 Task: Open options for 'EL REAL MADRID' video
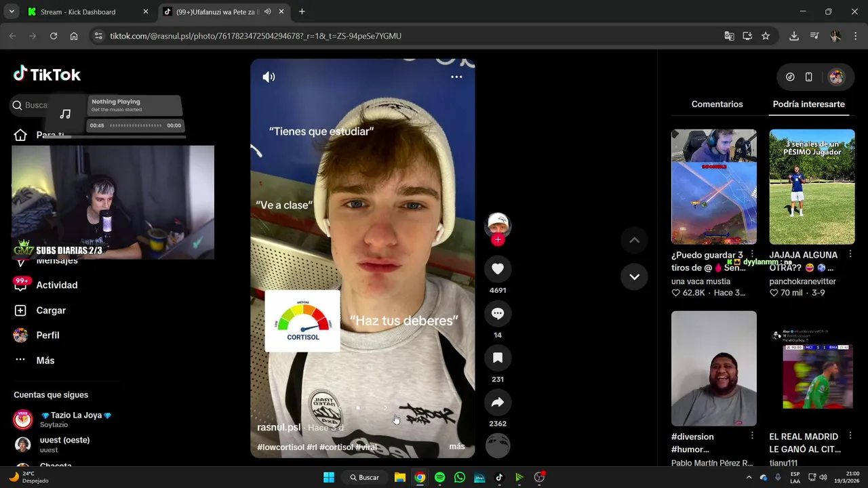tap(850, 436)
